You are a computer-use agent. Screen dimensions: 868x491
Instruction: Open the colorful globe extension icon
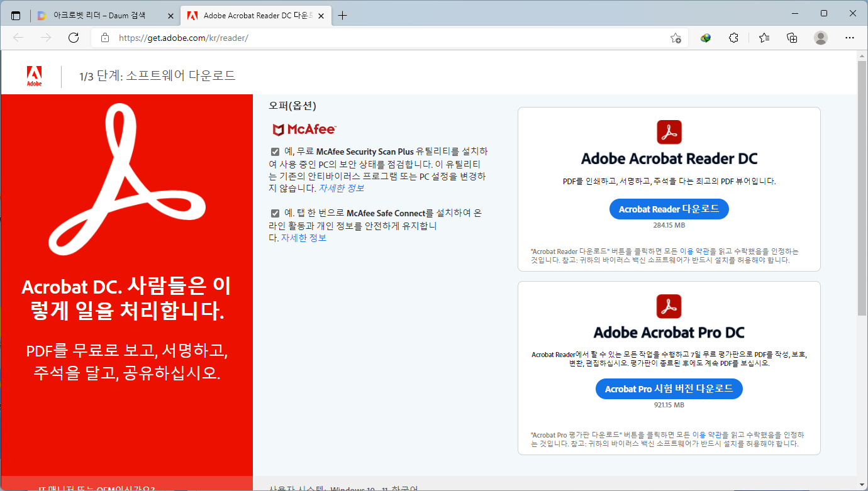click(706, 38)
